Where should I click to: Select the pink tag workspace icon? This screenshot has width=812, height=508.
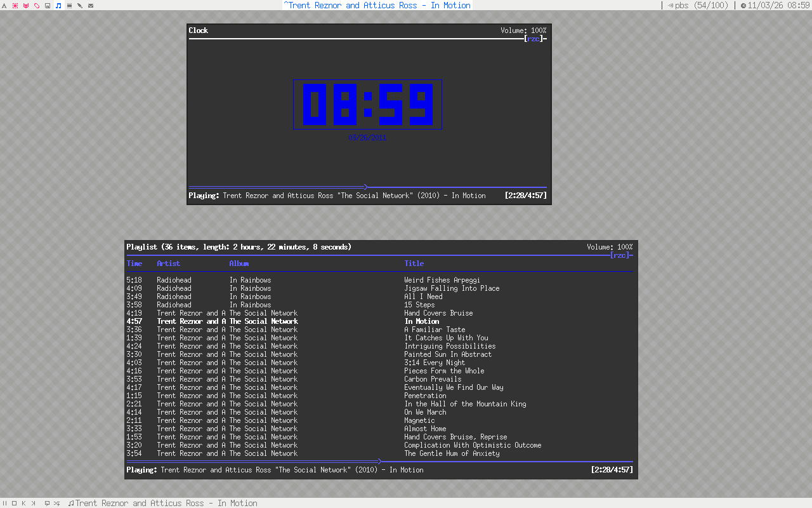point(37,6)
